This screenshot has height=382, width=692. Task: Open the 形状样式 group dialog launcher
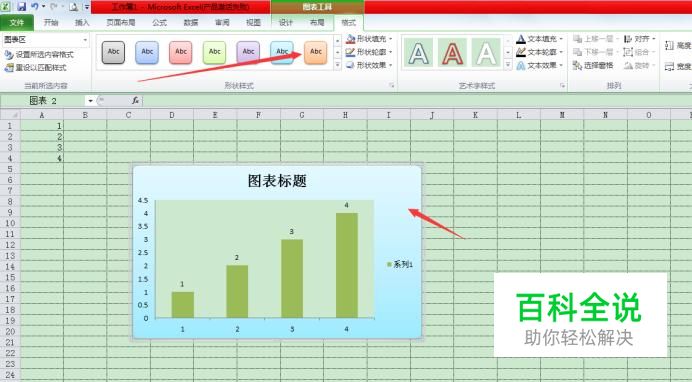point(392,86)
